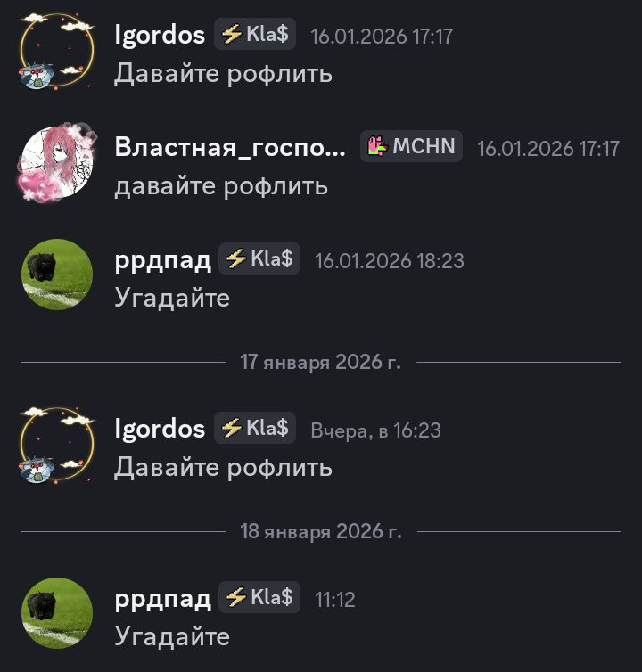This screenshot has width=642, height=672.
Task: Click timestamp Вчера, в 16:23
Action: (375, 430)
